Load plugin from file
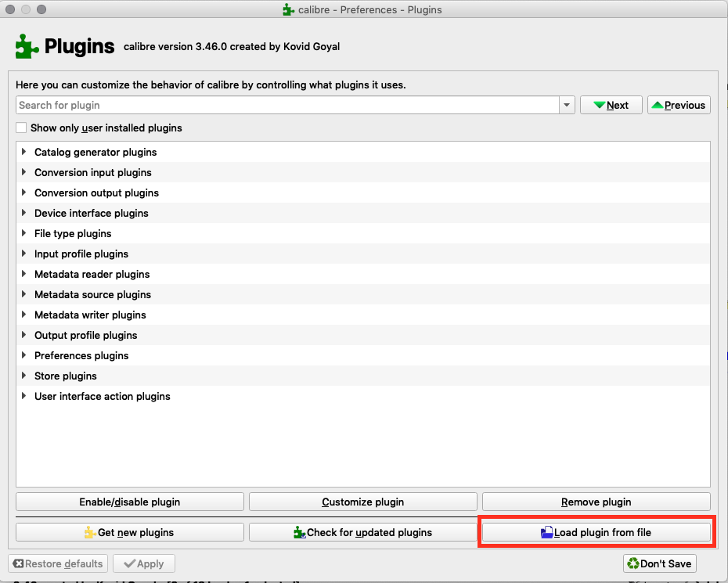Viewport: 728px width, 583px height. pos(596,532)
